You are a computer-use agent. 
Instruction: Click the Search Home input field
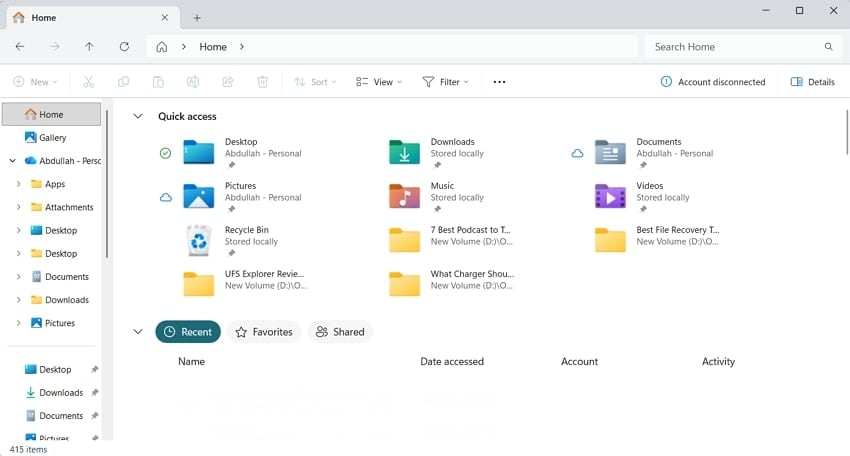coord(743,47)
